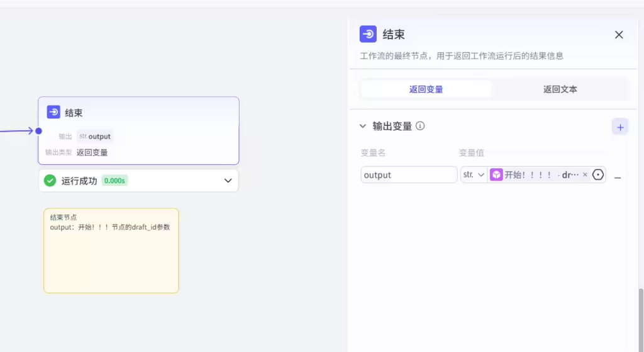The height and width of the screenshot is (352, 644).
Task: Click the End node icon on canvas
Action: [x=53, y=113]
